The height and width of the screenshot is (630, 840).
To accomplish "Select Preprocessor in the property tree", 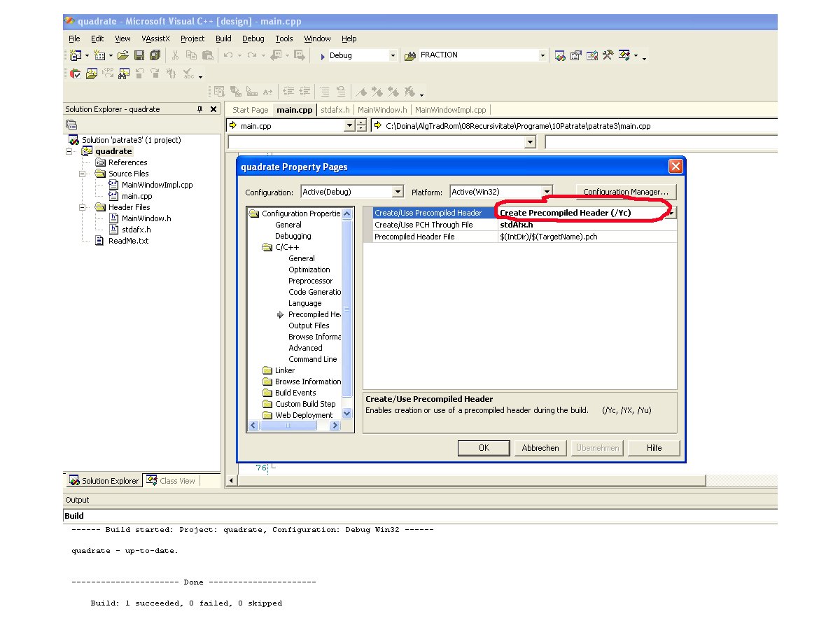I will click(x=310, y=281).
